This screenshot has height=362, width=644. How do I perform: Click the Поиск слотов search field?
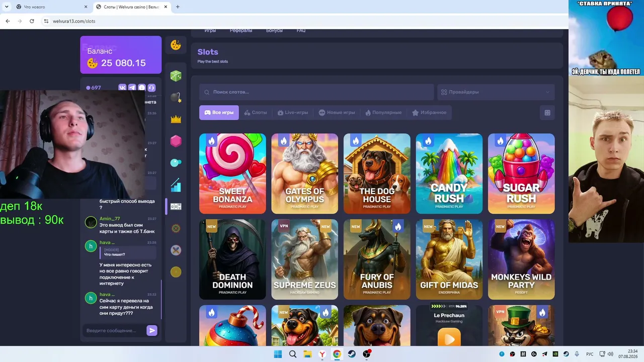[316, 92]
